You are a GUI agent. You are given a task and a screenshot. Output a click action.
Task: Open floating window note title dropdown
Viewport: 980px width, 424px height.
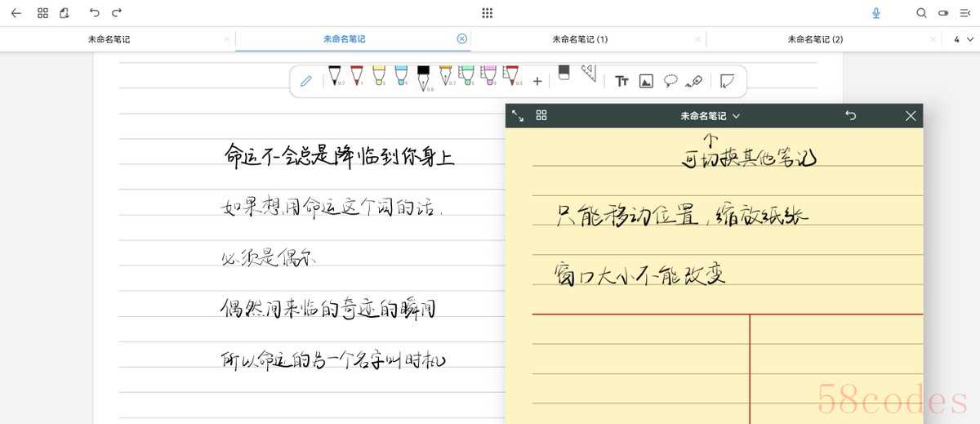click(710, 116)
